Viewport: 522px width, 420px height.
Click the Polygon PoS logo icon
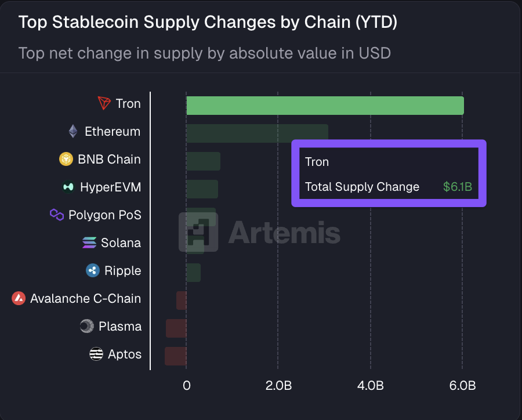(57, 215)
